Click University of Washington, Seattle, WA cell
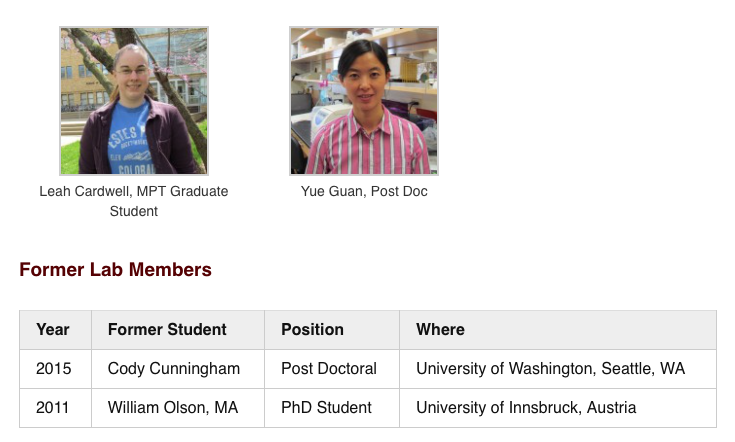The width and height of the screenshot is (735, 442). [550, 369]
